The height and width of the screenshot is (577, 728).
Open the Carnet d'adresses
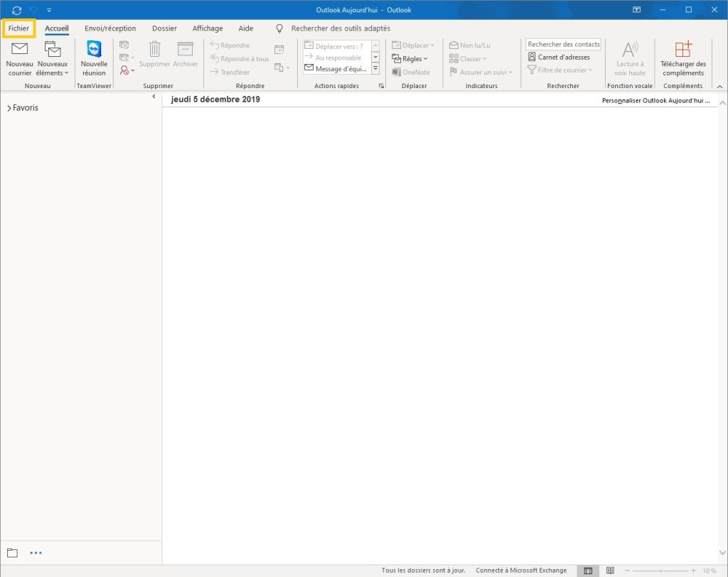pos(559,57)
